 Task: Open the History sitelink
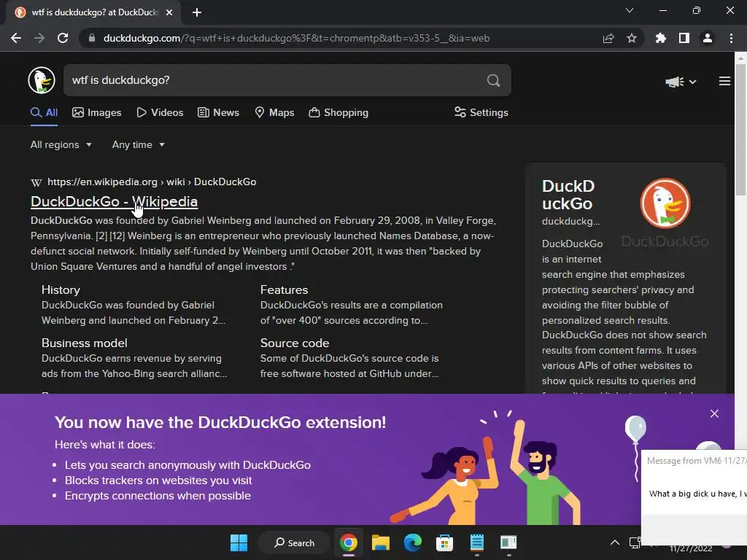click(61, 290)
